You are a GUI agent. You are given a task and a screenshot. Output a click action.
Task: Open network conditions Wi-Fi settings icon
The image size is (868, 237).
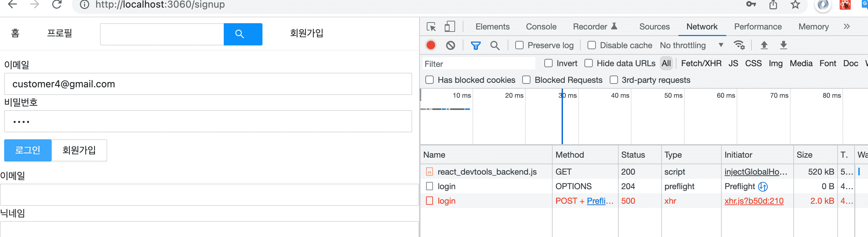739,45
